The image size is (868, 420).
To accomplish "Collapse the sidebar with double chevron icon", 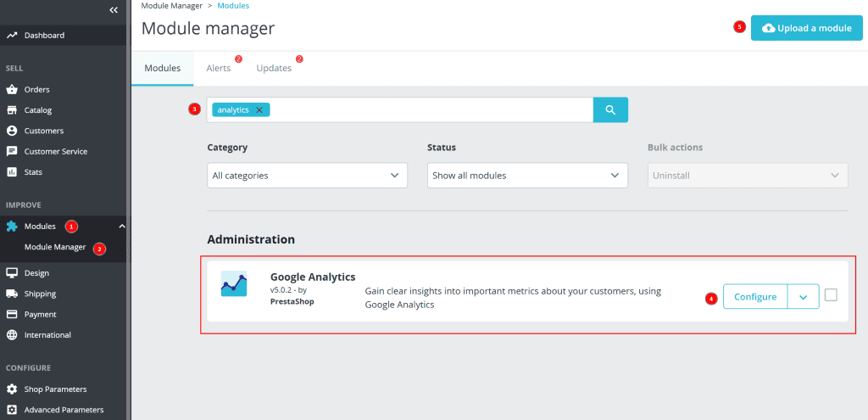I will point(114,10).
